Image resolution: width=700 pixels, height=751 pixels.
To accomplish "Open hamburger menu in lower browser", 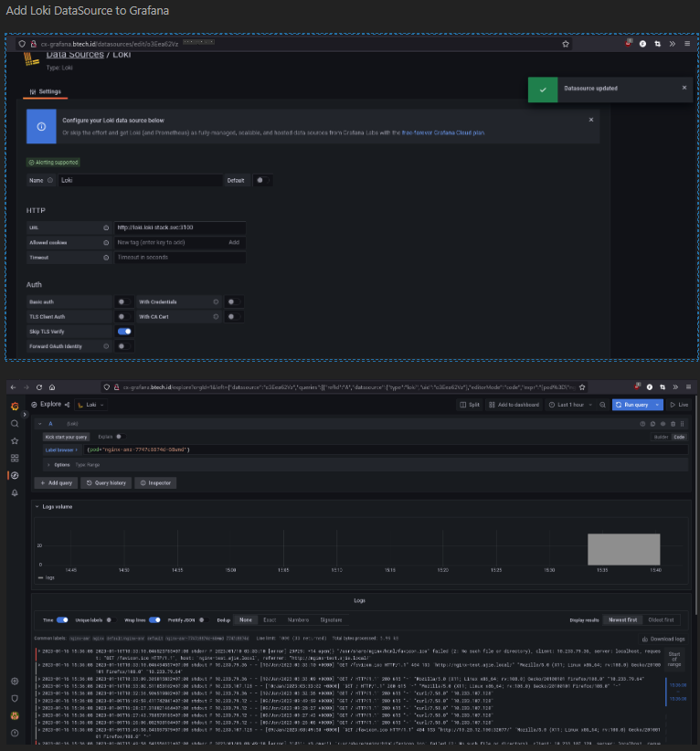I will click(688, 387).
